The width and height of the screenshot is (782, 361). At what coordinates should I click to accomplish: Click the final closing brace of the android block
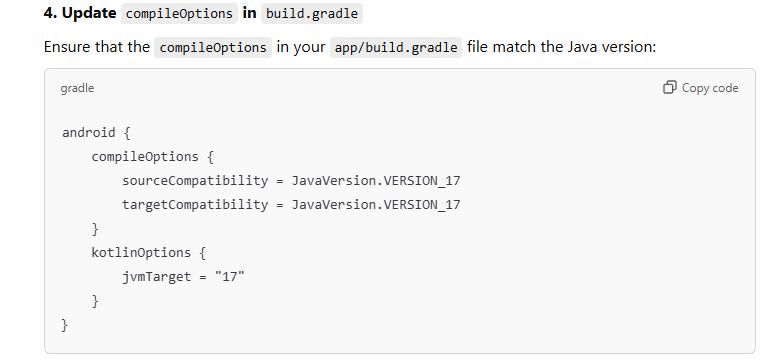pyautogui.click(x=64, y=325)
